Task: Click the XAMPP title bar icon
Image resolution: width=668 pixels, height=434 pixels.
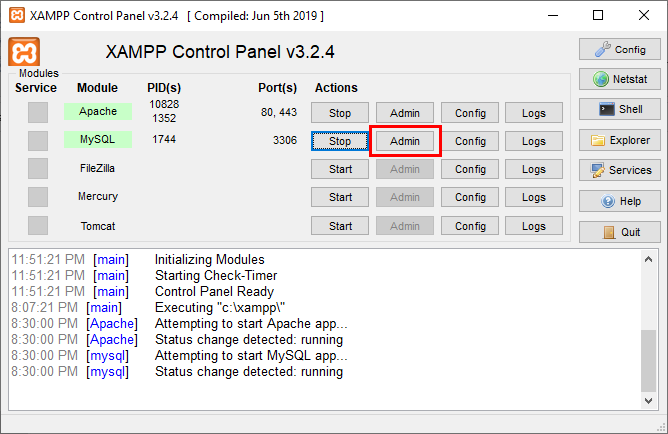Action: coord(17,15)
